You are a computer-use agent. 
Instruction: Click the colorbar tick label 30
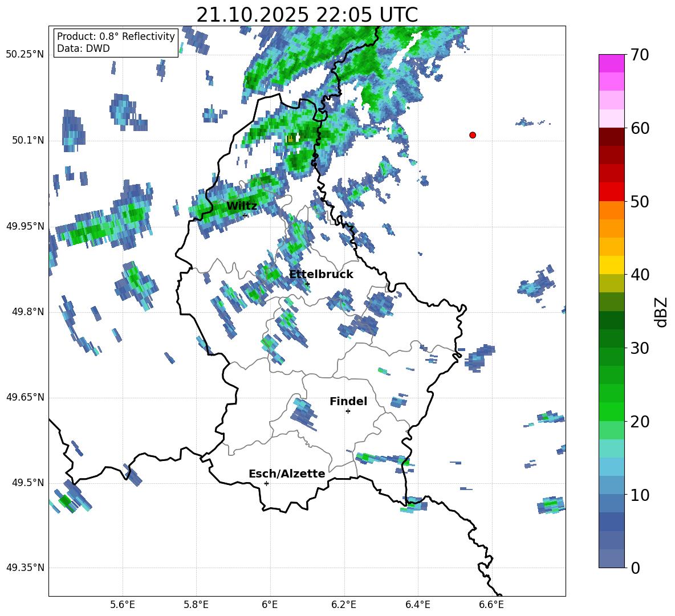point(640,348)
